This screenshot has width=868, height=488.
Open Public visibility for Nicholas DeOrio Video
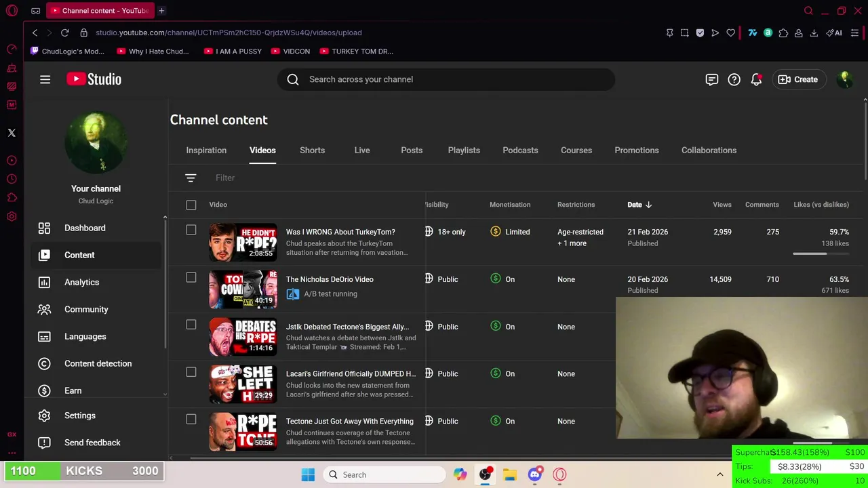point(442,279)
